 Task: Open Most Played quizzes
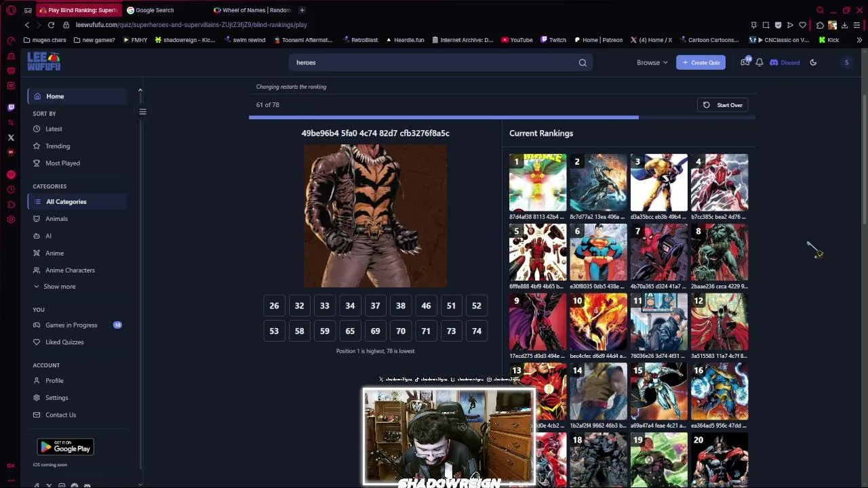coord(62,163)
